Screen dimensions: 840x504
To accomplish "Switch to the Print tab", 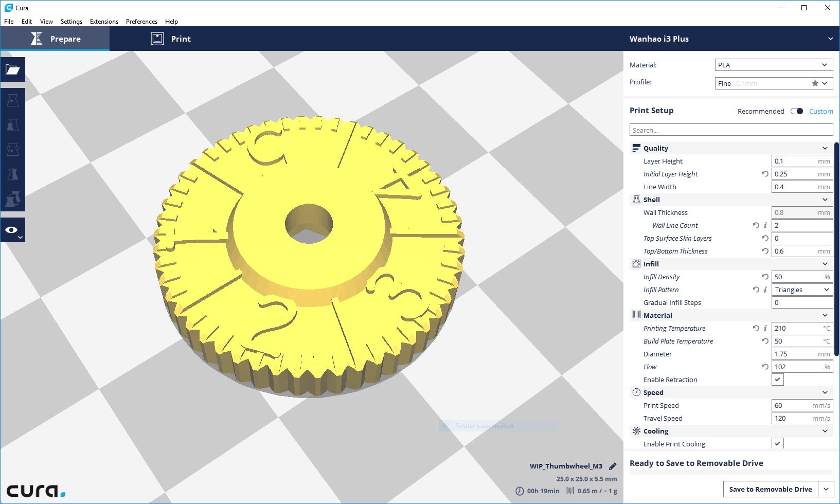I will (x=171, y=39).
